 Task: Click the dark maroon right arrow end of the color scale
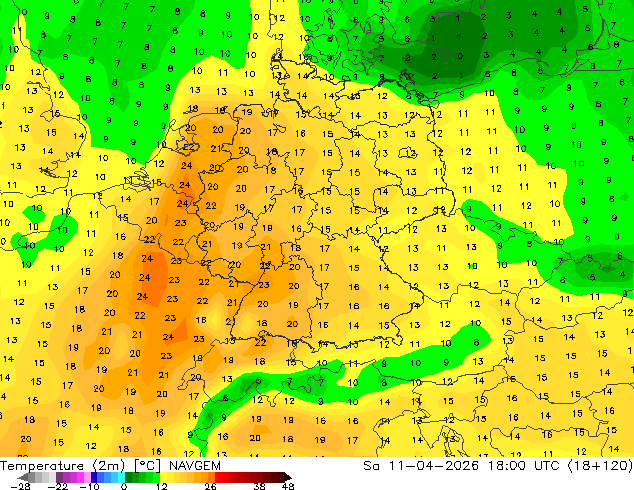point(288,477)
